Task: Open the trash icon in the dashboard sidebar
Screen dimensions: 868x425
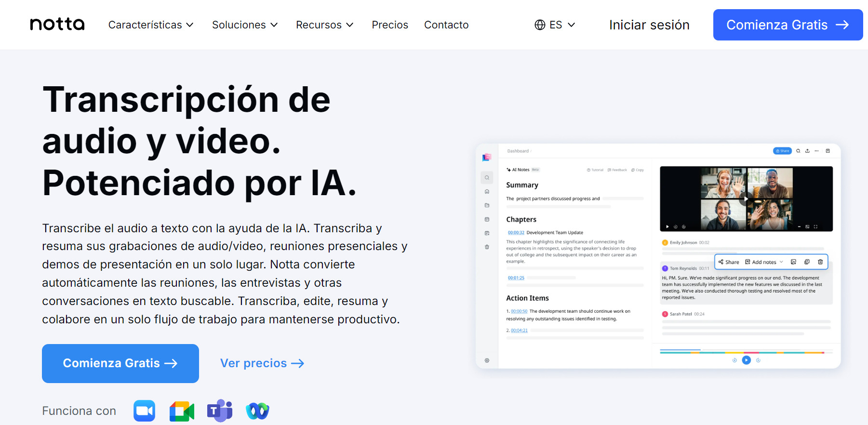Action: pyautogui.click(x=487, y=247)
